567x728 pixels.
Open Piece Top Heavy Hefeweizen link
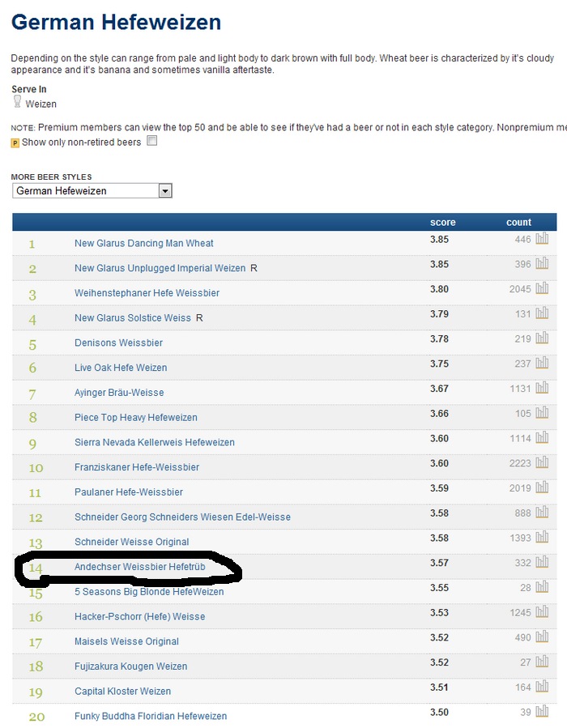coord(135,417)
